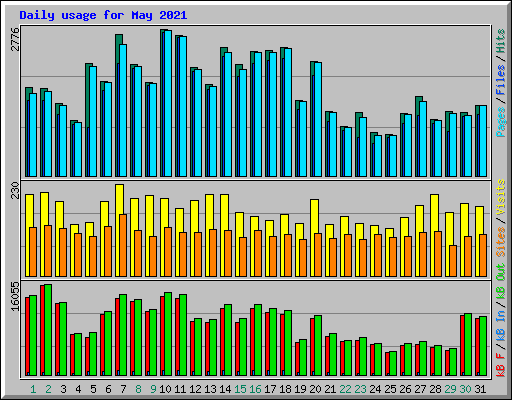Click day label 15 on the x-axis
Viewport: 512px width, 400px height.
coord(240,389)
